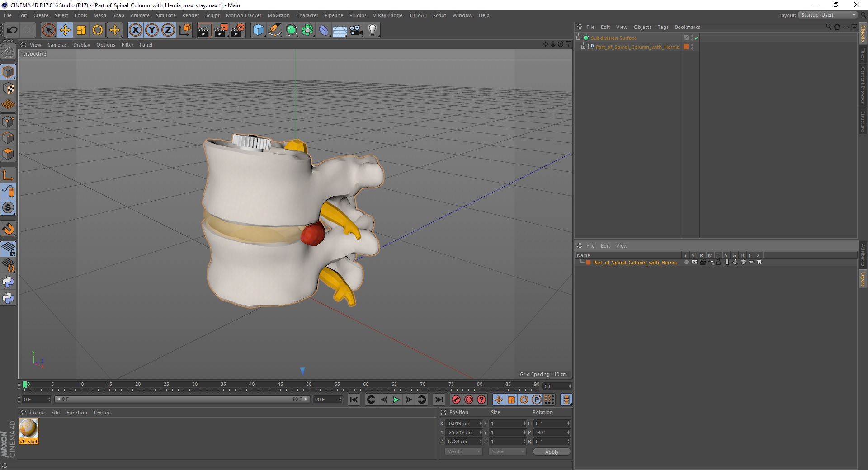Enable Axis mode icon
This screenshot has width=868, height=470.
[x=8, y=175]
